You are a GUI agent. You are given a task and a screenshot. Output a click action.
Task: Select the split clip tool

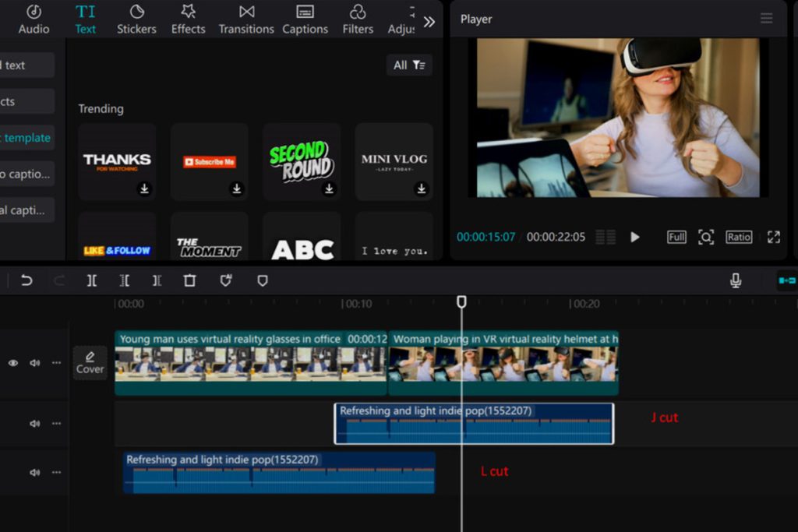[x=92, y=280]
